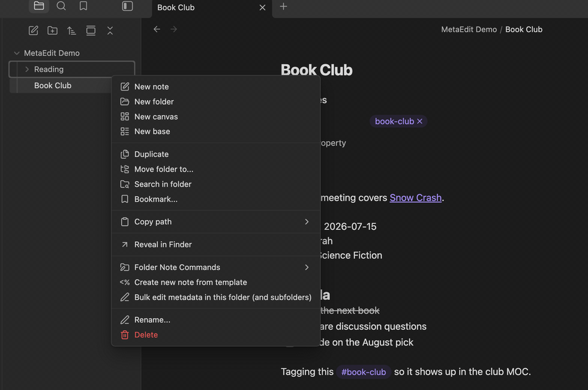Navigate back with the left arrow

click(157, 29)
